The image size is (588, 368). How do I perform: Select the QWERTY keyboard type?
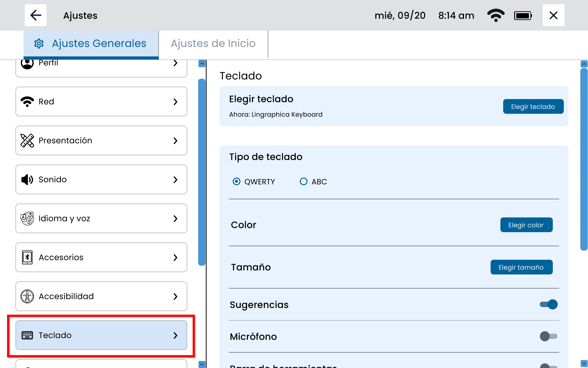[x=236, y=182]
